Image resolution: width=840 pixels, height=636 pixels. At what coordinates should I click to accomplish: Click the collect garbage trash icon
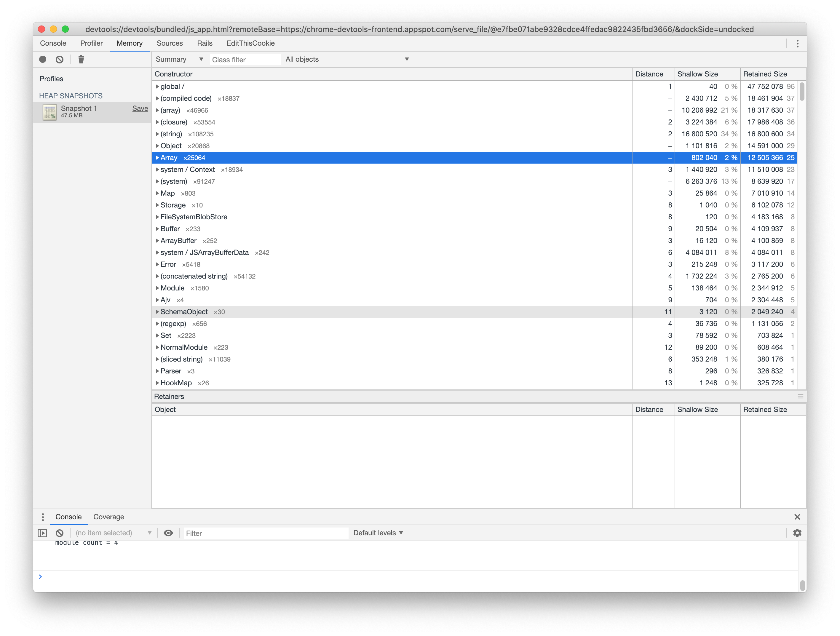[x=81, y=59]
